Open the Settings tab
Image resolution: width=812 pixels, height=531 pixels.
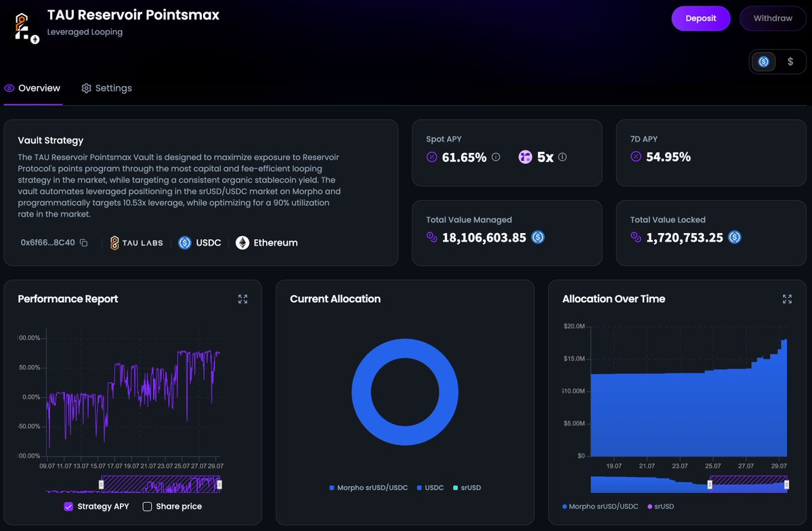pyautogui.click(x=107, y=88)
